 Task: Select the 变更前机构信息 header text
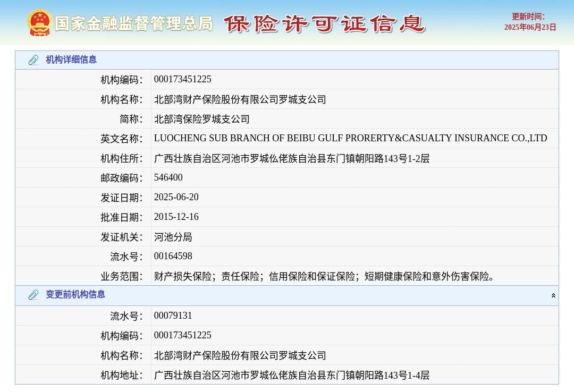(75, 295)
